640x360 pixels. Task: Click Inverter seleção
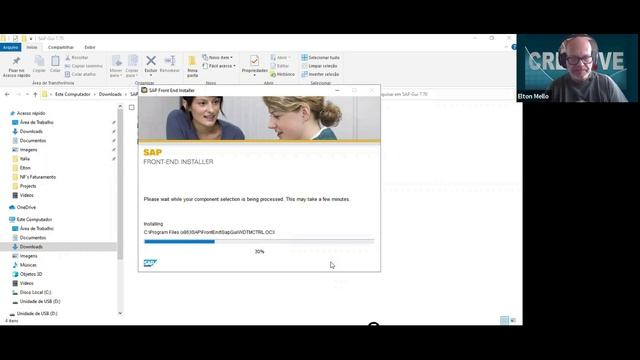pos(320,74)
